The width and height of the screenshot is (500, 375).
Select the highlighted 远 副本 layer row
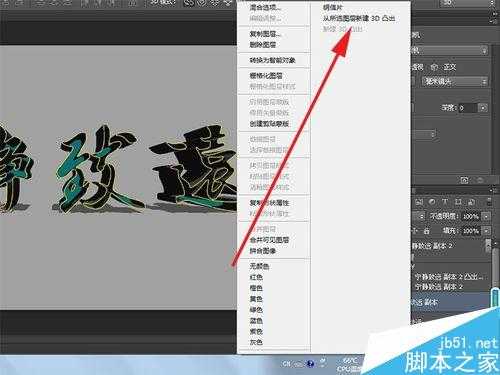coord(451,302)
